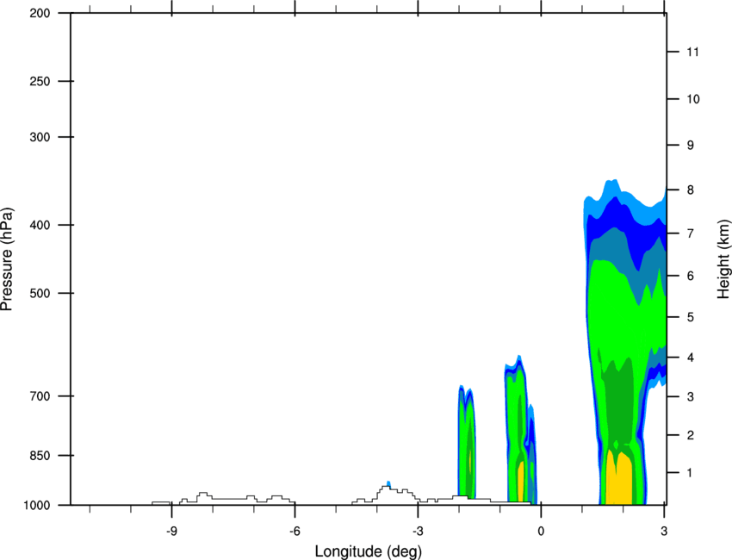
Task: Click the -9 longitude tick label
Action: [171, 532]
